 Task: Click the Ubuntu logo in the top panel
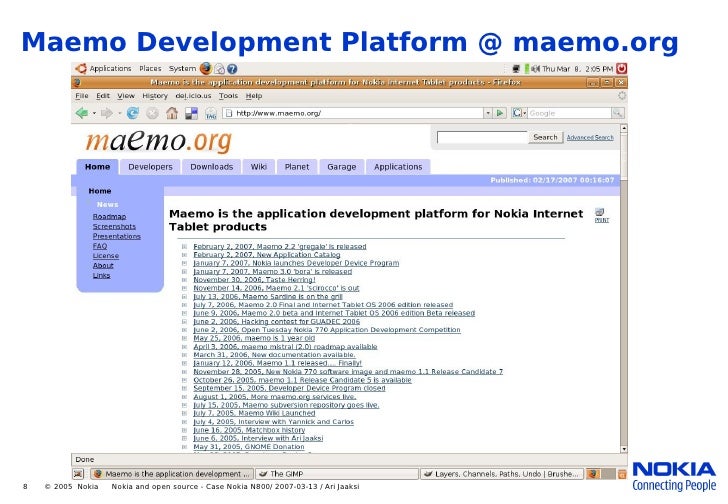[81, 69]
